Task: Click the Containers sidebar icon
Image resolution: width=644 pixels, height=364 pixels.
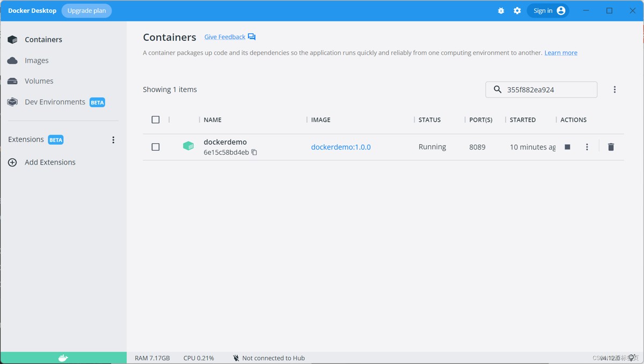Action: click(x=12, y=40)
